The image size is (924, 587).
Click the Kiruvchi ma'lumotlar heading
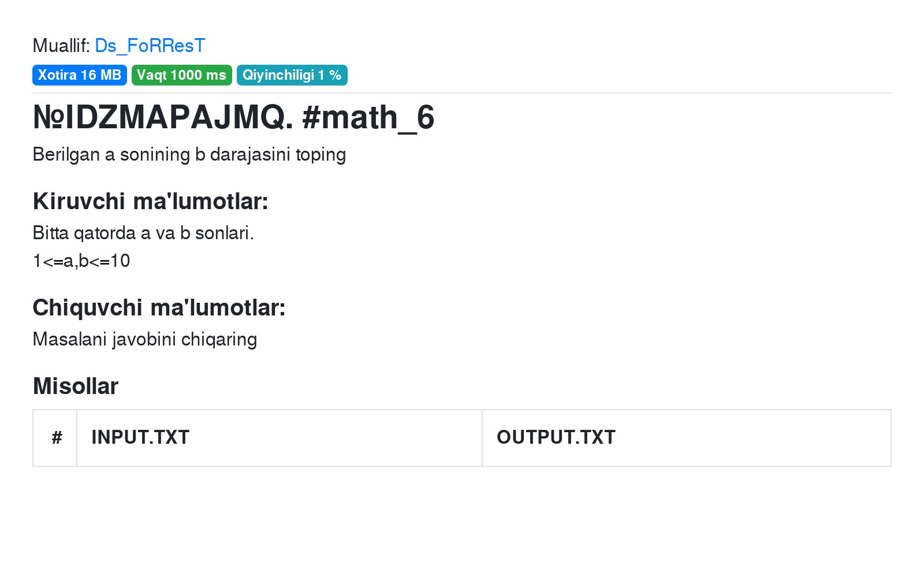[151, 202]
